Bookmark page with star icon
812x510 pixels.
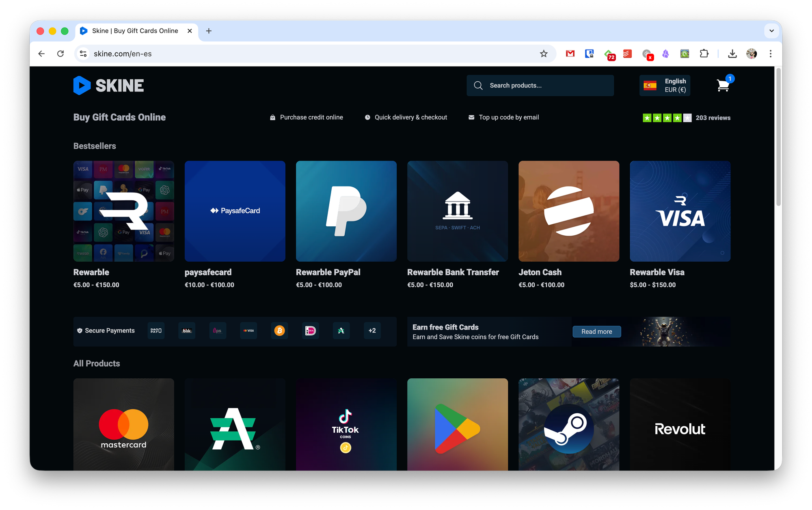pyautogui.click(x=544, y=54)
